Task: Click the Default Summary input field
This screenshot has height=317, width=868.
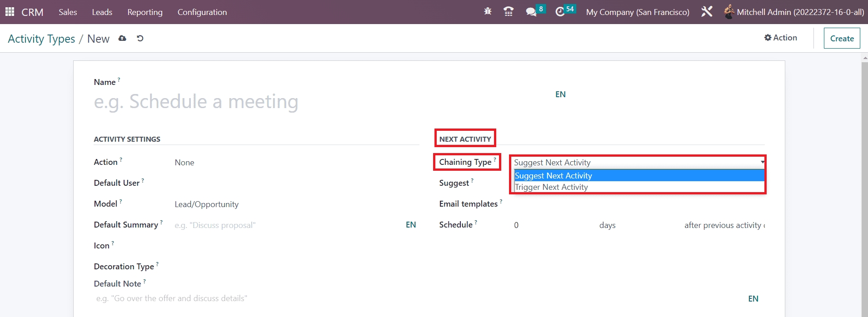Action: pos(286,225)
